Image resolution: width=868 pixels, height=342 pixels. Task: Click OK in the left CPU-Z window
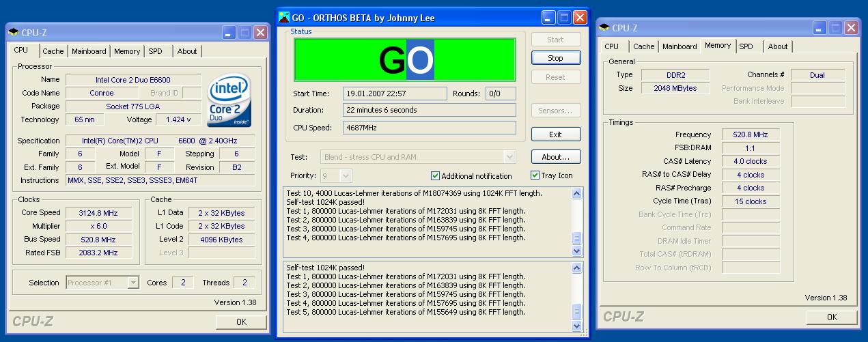click(x=241, y=322)
